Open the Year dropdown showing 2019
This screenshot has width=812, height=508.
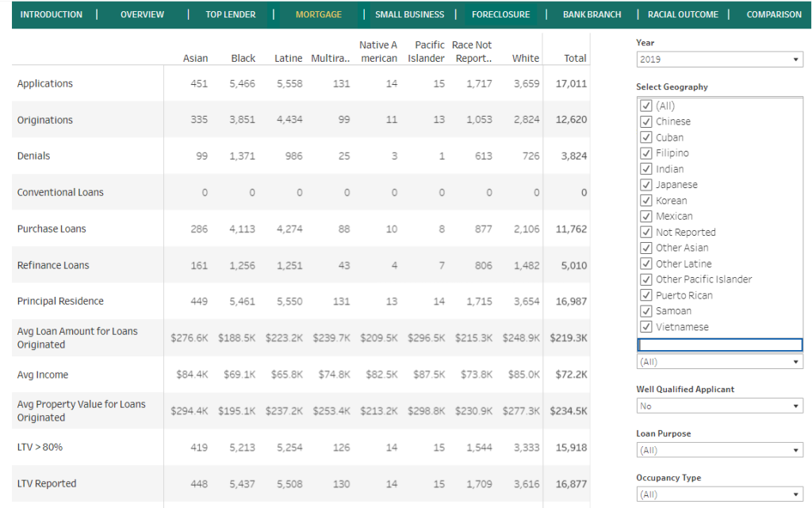pos(719,59)
